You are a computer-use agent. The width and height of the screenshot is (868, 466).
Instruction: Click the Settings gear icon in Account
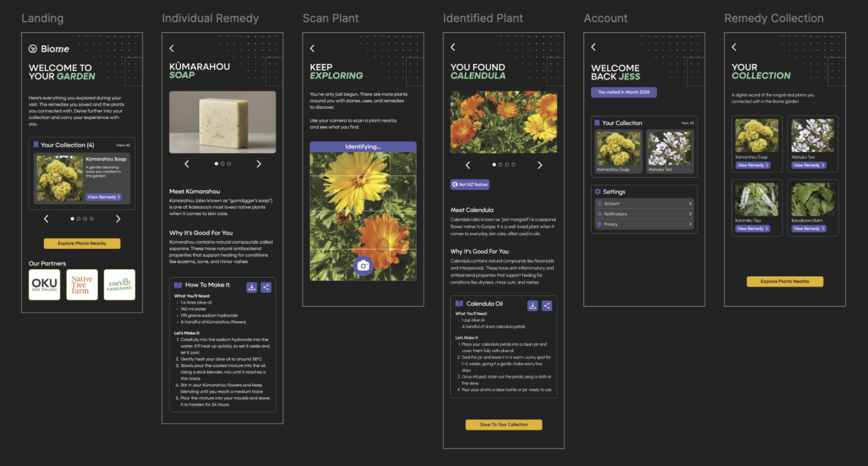pos(598,191)
